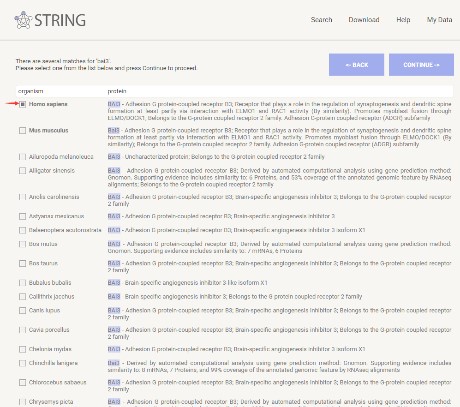The image size is (460, 407).
Task: Tick the Chelonia mydas checkbox
Action: click(x=22, y=349)
